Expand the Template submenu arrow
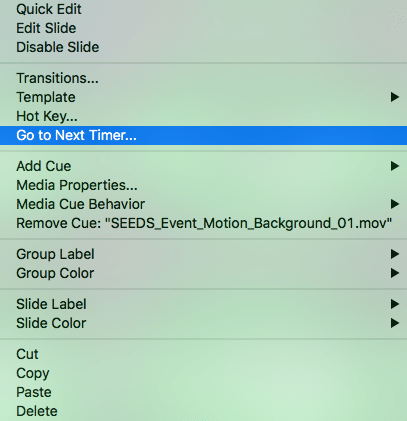 (x=395, y=97)
